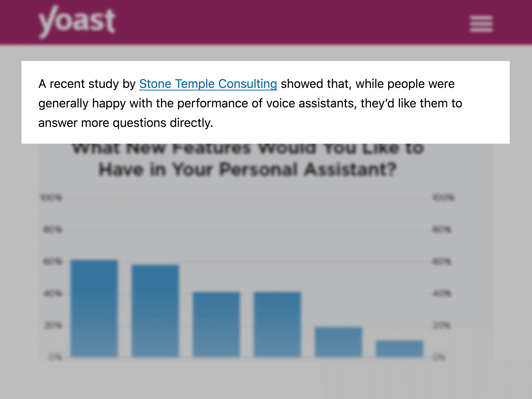This screenshot has width=532, height=399.
Task: Select the tallest first bar in chart
Action: tap(94, 308)
